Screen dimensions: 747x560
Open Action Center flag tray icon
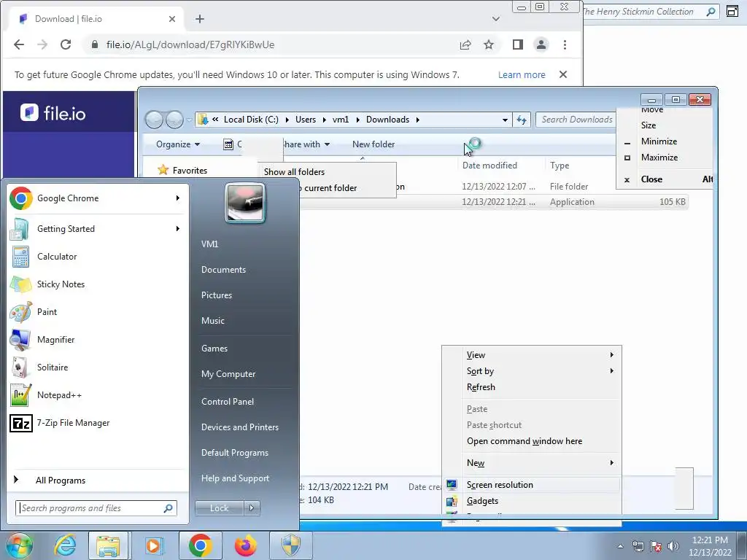click(656, 546)
